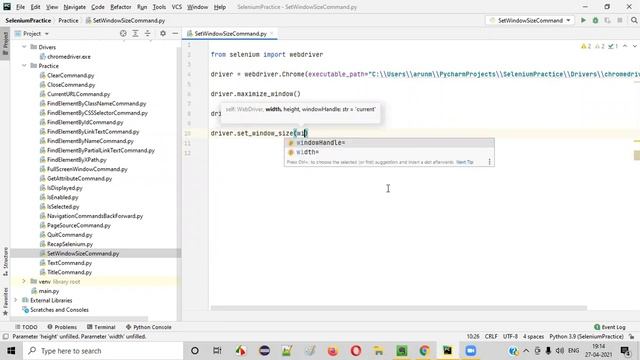Hide the Project tool window
The width and height of the screenshot is (640, 360).
[x=175, y=33]
